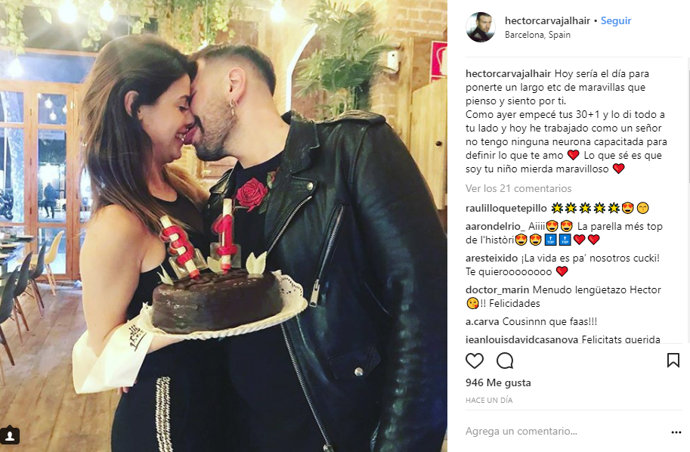Click the birthday cake photo
Viewport: 690px width, 452px height.
224,226
